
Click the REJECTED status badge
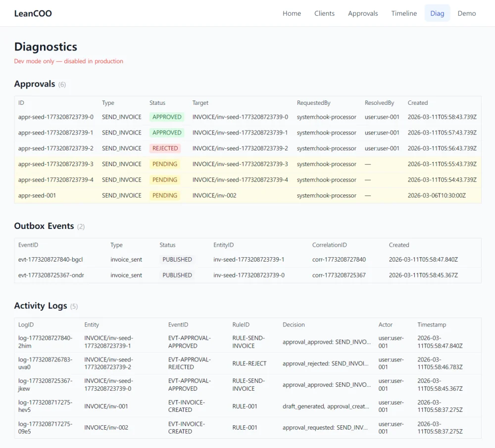pos(165,148)
